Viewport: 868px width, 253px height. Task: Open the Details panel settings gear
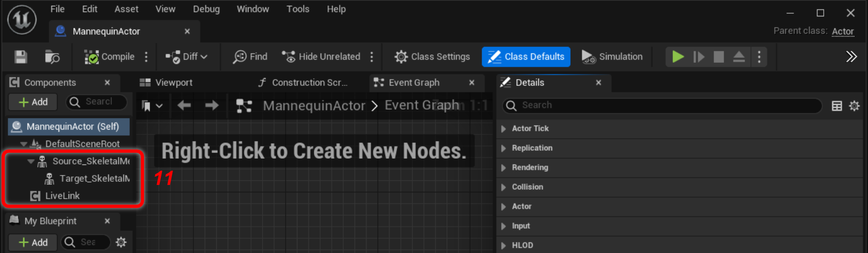point(854,106)
